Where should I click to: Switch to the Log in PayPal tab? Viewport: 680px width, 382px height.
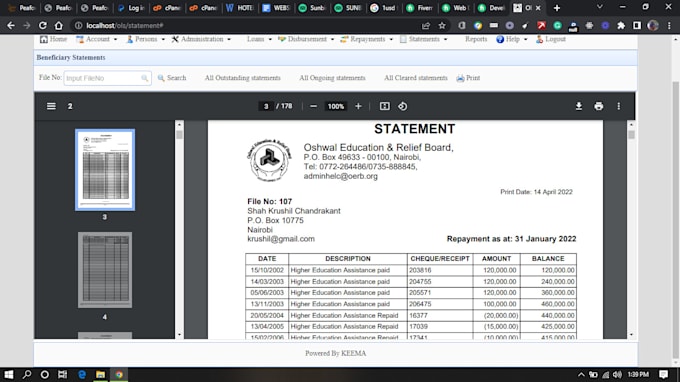[131, 8]
